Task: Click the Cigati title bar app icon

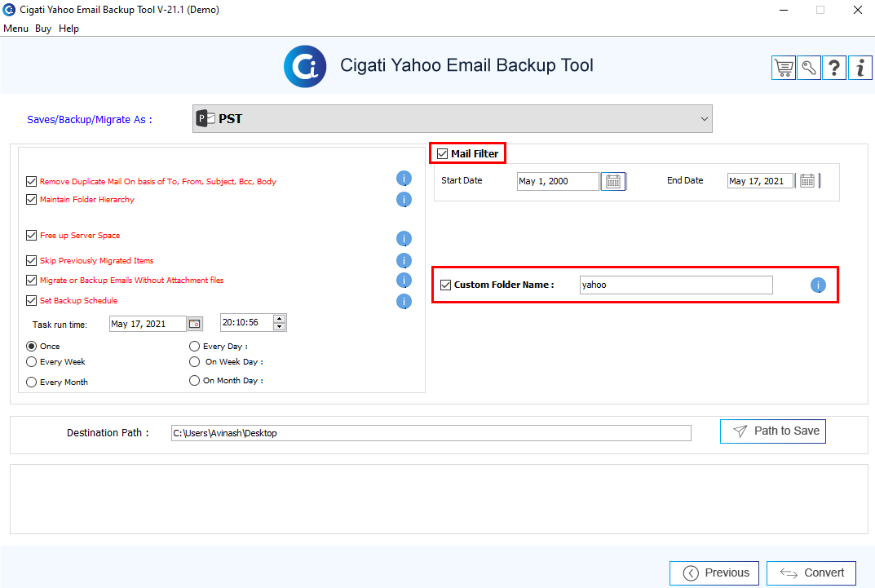Action: point(9,10)
